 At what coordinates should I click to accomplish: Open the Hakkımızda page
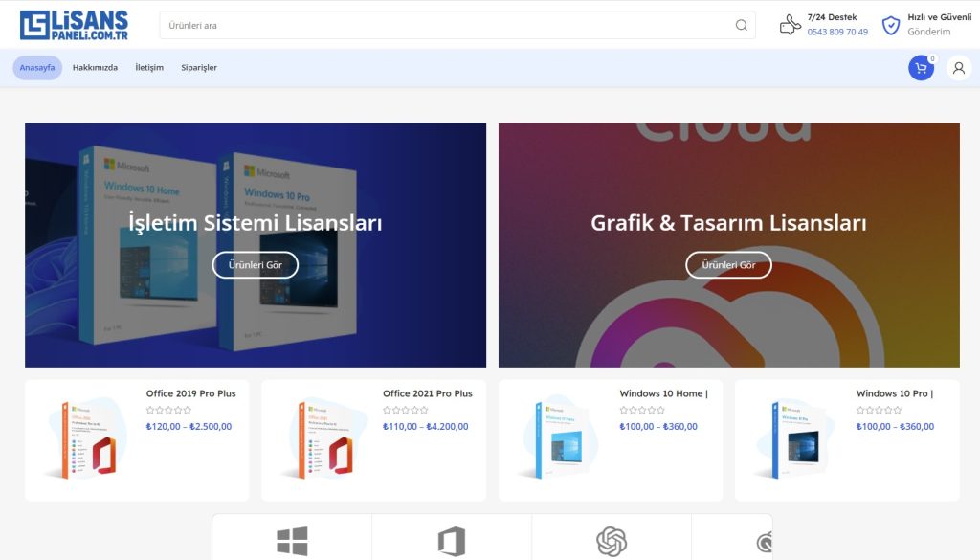[x=95, y=68]
